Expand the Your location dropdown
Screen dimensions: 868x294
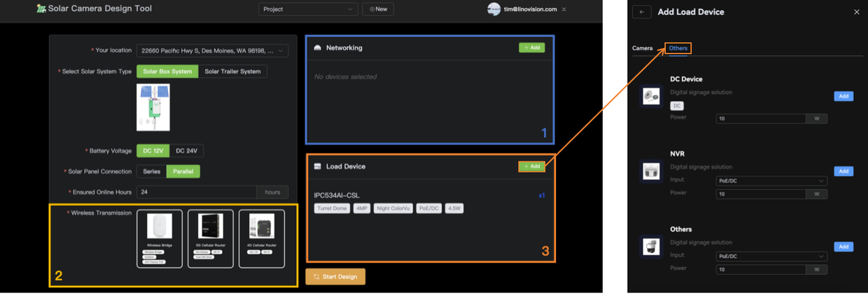click(212, 51)
